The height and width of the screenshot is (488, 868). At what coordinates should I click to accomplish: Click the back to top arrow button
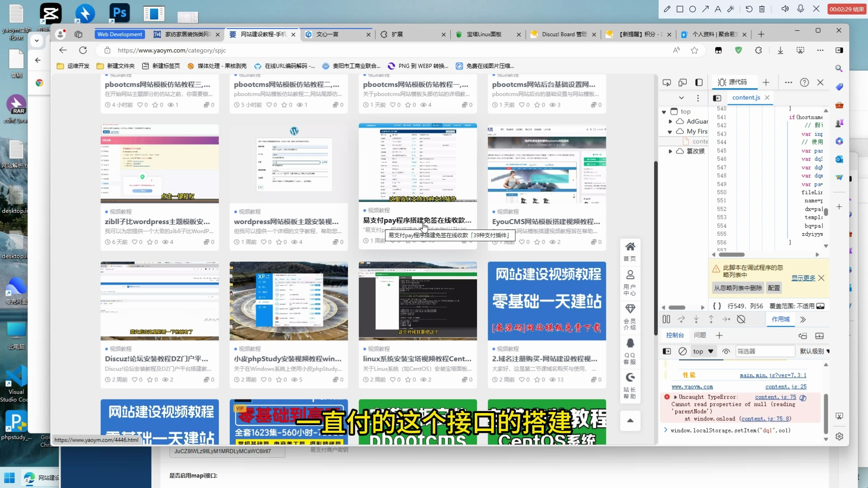tap(630, 421)
